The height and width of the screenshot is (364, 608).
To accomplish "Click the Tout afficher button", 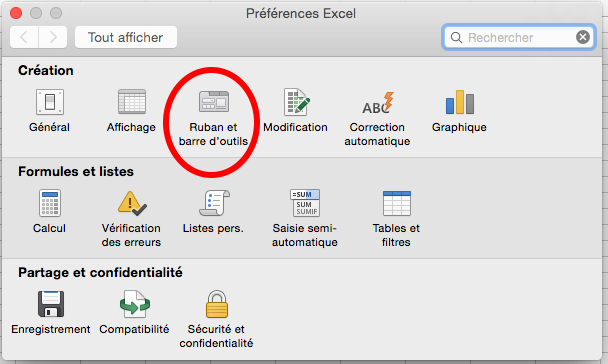I will (126, 37).
